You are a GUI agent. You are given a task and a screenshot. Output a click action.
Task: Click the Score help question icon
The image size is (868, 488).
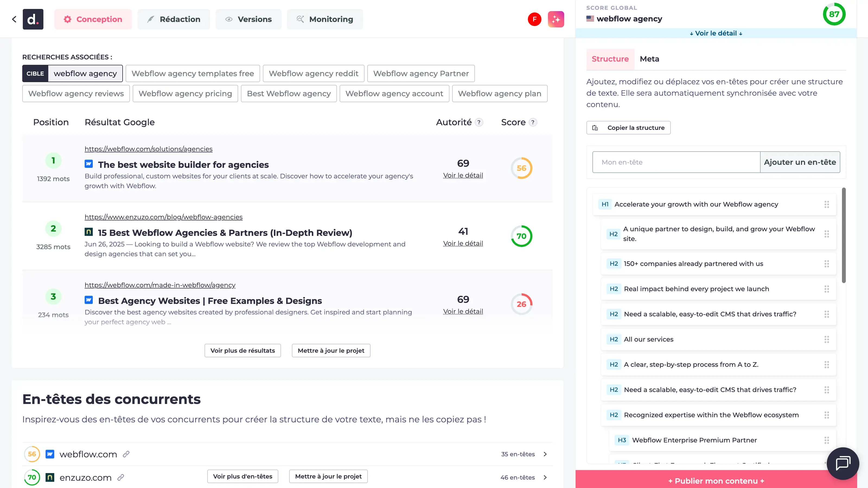[533, 122]
